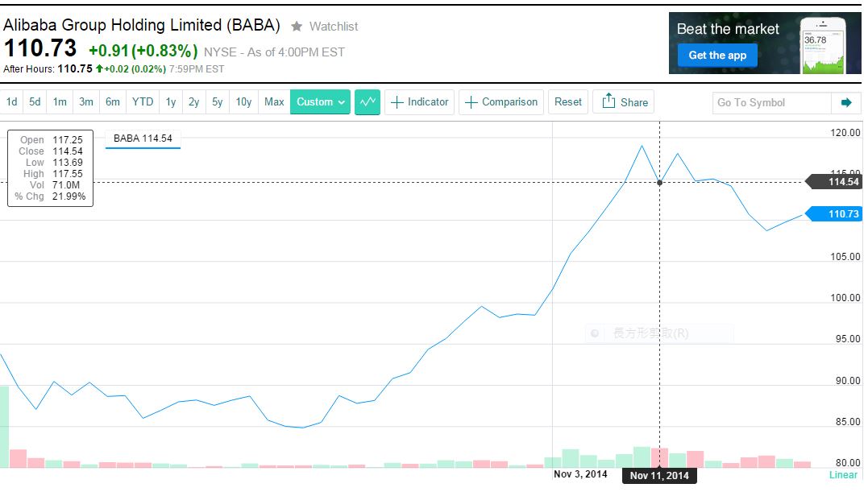Viewport: 868px width, 492px height.
Task: Click the Vol 71.0M value in tooltip
Action: click(x=66, y=185)
